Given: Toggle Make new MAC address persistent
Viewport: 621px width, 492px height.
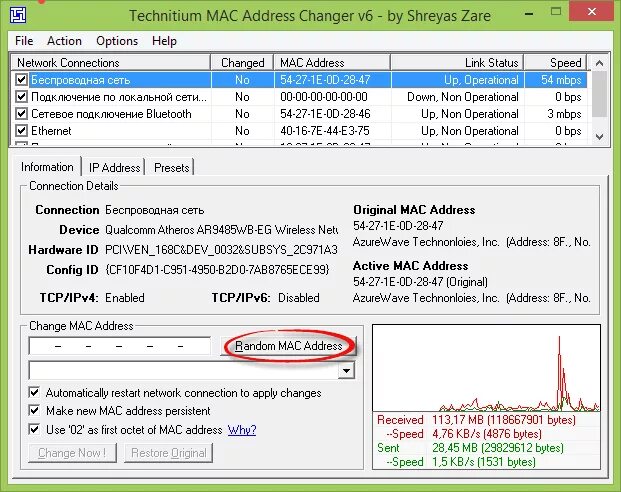Looking at the screenshot, I should click(x=34, y=410).
